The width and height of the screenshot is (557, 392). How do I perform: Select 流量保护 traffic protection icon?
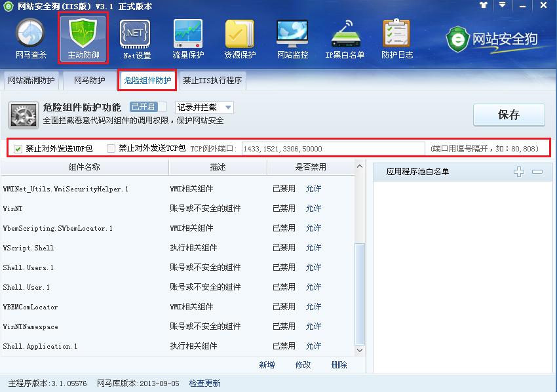click(x=188, y=38)
